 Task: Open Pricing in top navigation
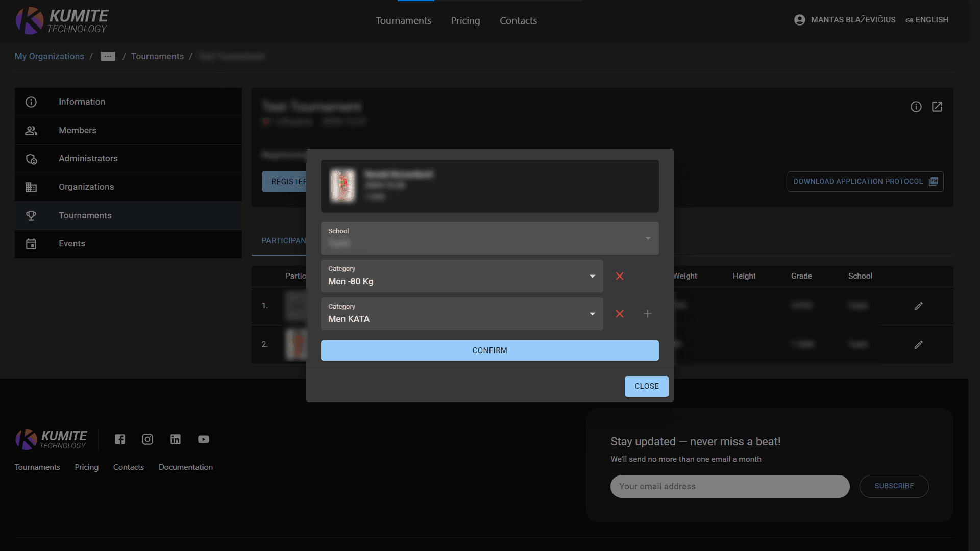pyautogui.click(x=465, y=21)
